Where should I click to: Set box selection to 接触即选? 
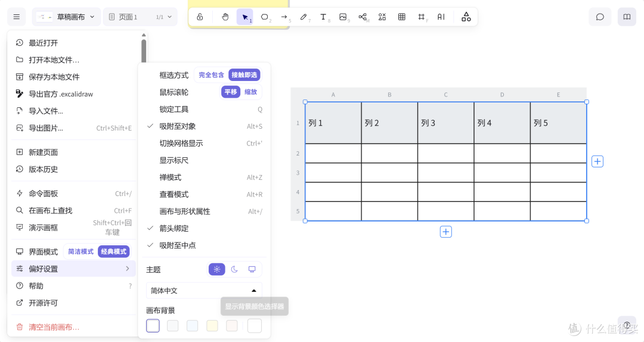point(244,74)
